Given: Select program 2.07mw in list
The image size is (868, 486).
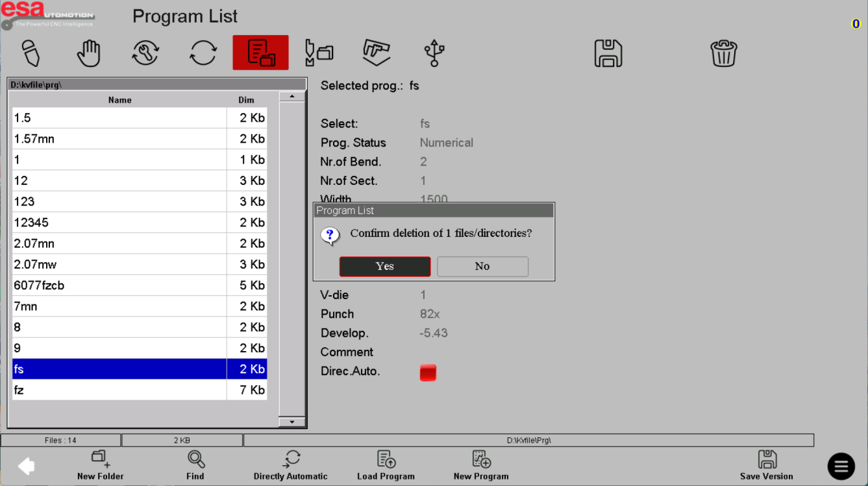Looking at the screenshot, I should (140, 264).
